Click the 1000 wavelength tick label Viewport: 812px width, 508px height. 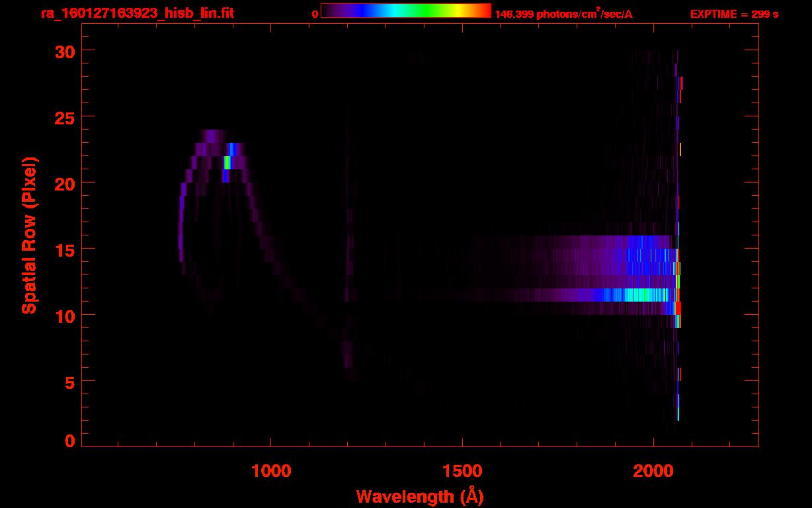[271, 470]
